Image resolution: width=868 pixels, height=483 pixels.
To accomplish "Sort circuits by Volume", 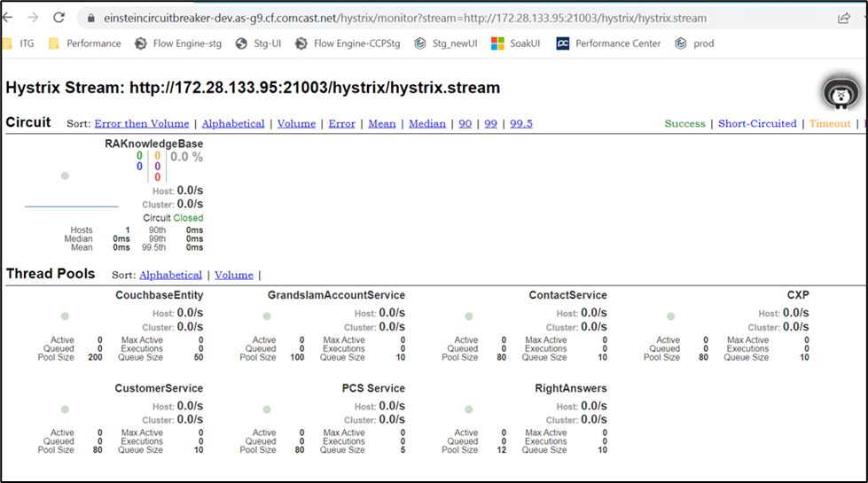I will pyautogui.click(x=296, y=123).
